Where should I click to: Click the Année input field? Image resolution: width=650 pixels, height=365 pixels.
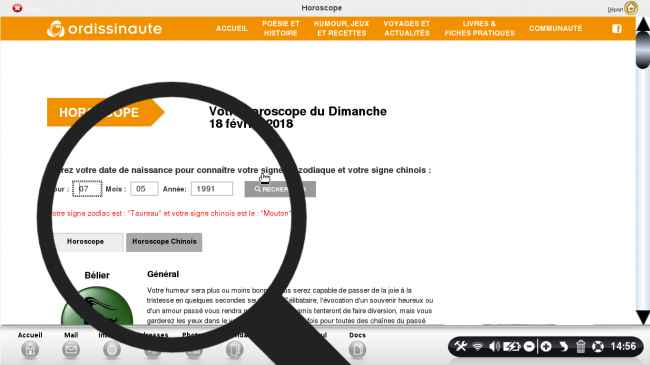(212, 189)
